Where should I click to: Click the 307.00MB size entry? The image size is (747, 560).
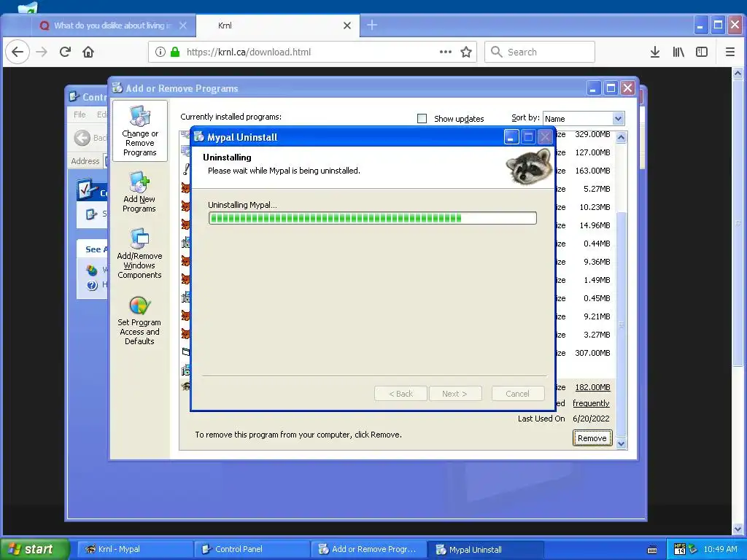(592, 353)
